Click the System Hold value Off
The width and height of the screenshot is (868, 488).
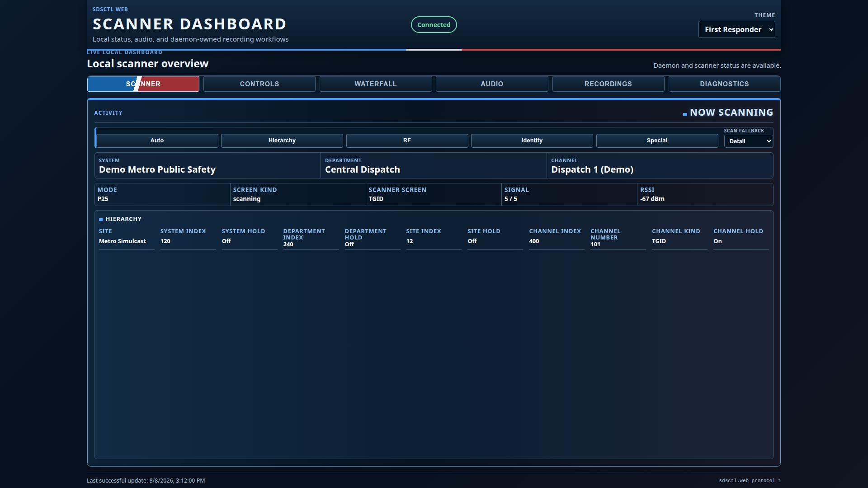pyautogui.click(x=226, y=241)
